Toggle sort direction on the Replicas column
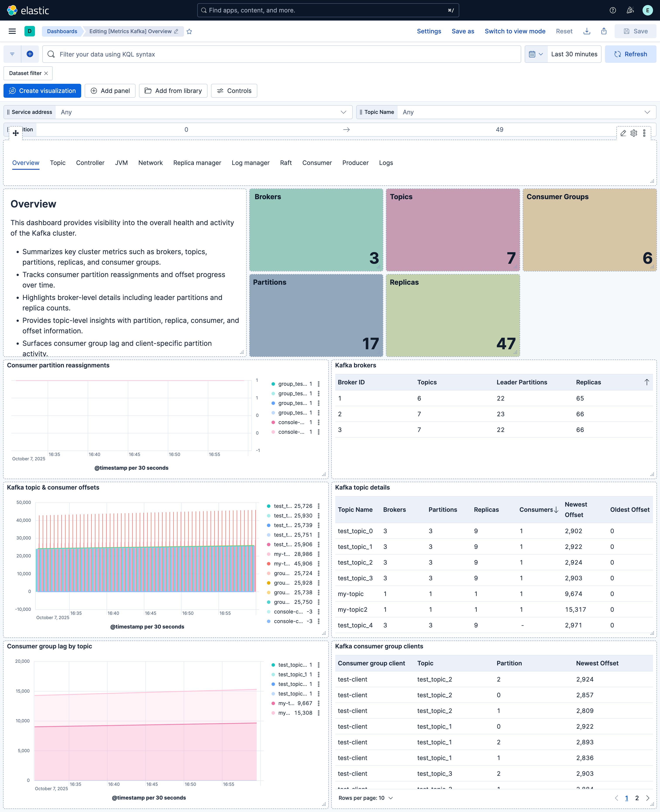Viewport: 660px width, 812px height. tap(647, 382)
